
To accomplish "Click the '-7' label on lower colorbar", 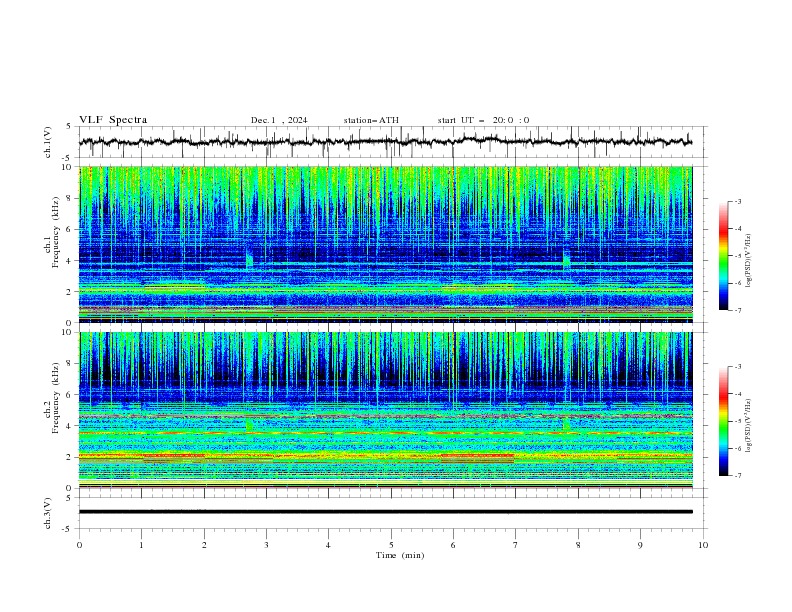I will 737,475.
